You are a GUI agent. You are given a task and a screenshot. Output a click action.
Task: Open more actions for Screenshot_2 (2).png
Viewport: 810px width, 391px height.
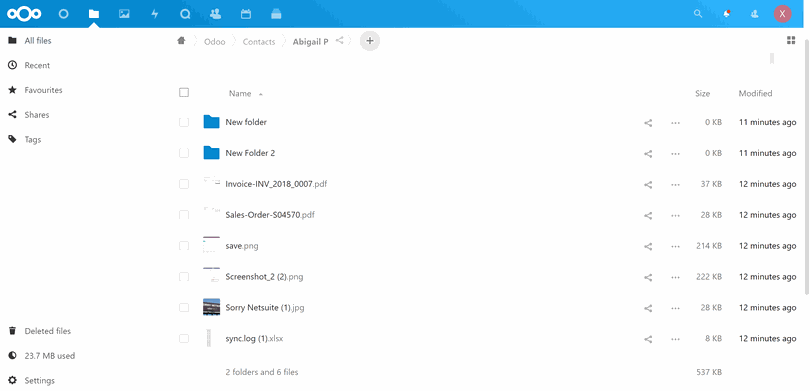(675, 278)
